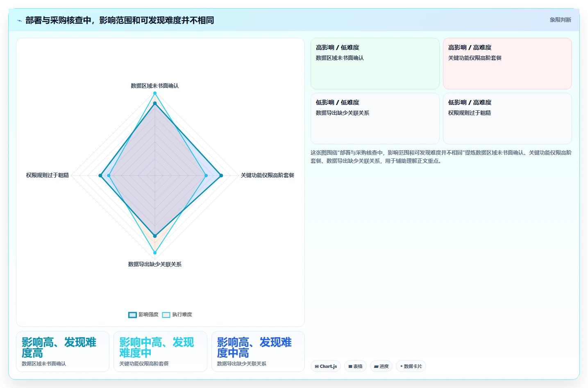This screenshot has height=388, width=588.
Task: Click the lightning icon before the header title
Action: [19, 21]
